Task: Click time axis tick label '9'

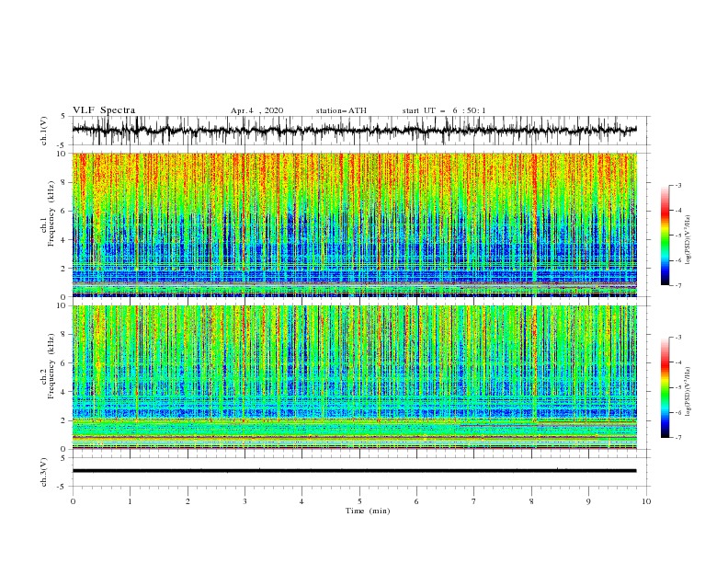Action: pos(588,501)
